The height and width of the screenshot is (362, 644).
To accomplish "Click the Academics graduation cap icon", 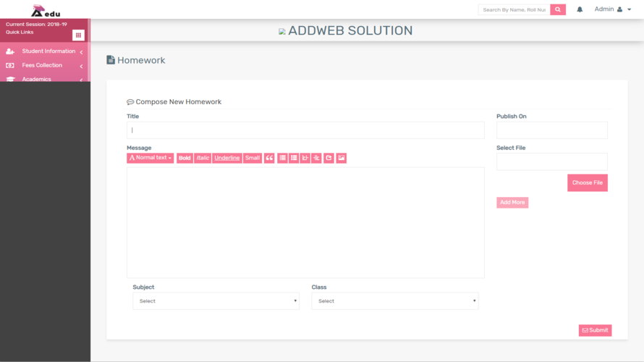I will 10,79.
